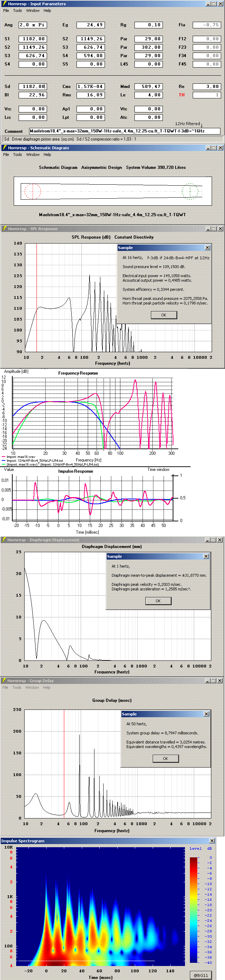Open Window menu in Schematic Diagram window
Screen dimensions: 225x980
point(33,155)
